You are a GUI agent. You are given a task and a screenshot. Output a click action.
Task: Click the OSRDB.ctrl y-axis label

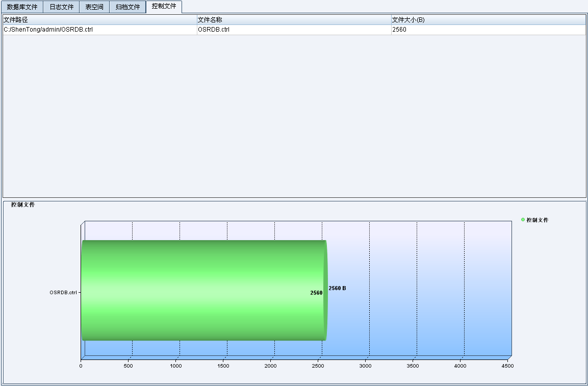(x=63, y=293)
